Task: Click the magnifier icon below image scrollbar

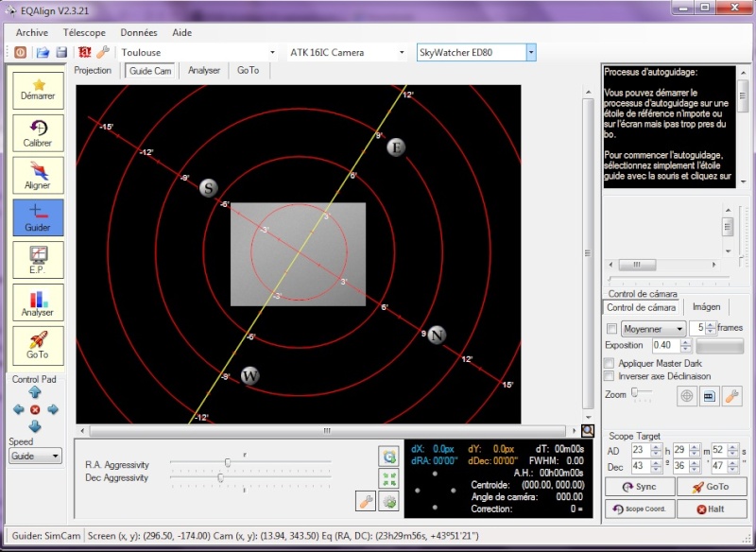Action: [588, 430]
